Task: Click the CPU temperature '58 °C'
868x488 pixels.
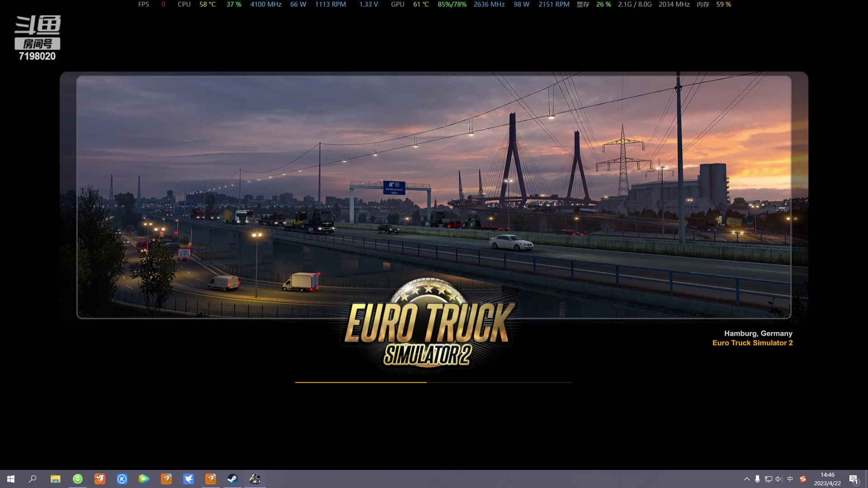Action: pyautogui.click(x=208, y=4)
